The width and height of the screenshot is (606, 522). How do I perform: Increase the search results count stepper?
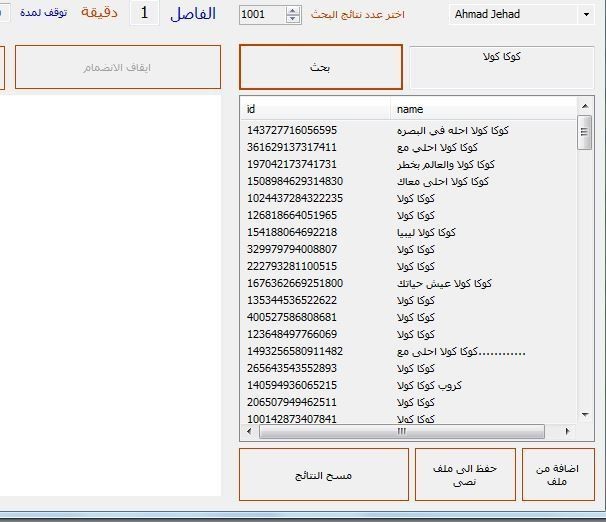pyautogui.click(x=293, y=11)
